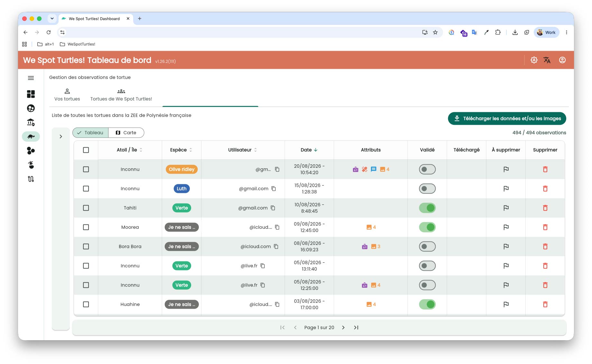
Task: Disable Validé switch for Tahiti row
Action: click(427, 208)
